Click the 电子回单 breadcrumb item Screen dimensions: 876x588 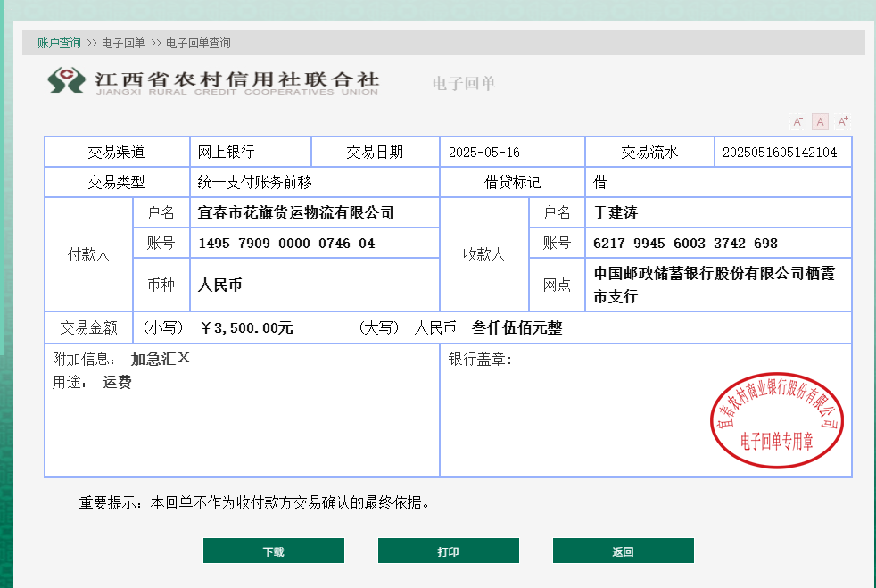pos(123,43)
